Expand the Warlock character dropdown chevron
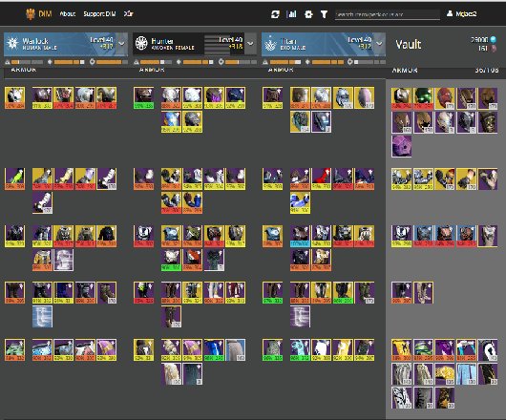 pos(121,44)
